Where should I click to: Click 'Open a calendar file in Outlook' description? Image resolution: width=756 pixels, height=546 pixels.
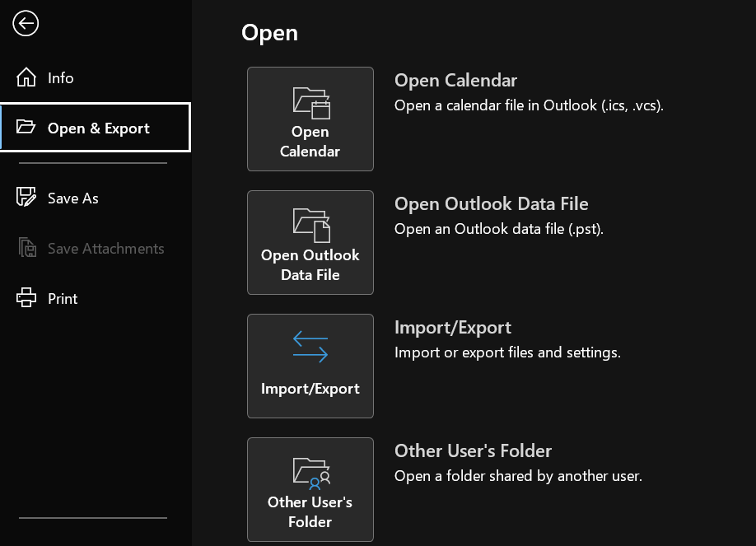click(x=529, y=105)
